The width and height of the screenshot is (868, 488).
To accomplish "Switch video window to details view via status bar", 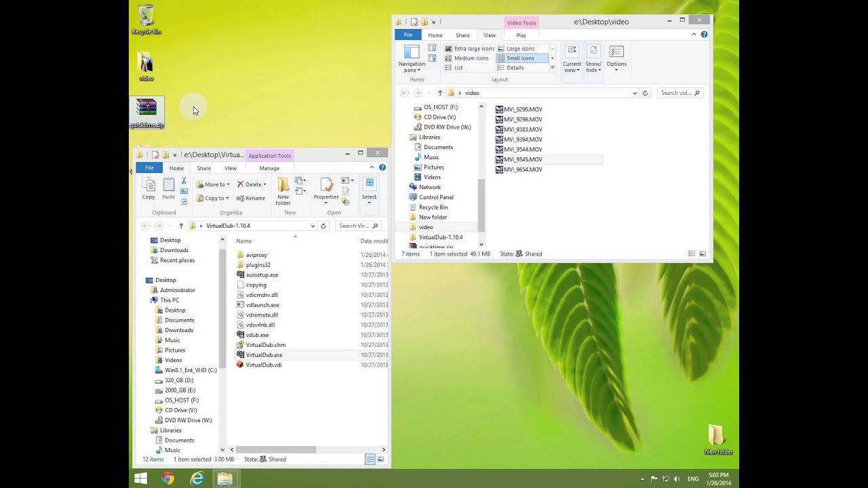I will click(692, 253).
